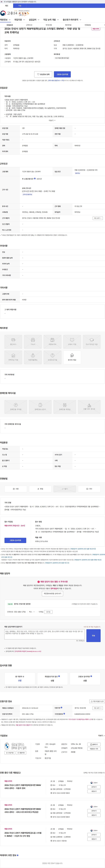Jump to the 근무조건 section tab
Image resolution: width=105 pixels, height=868 pixels.
pyautogui.click(x=29, y=25)
